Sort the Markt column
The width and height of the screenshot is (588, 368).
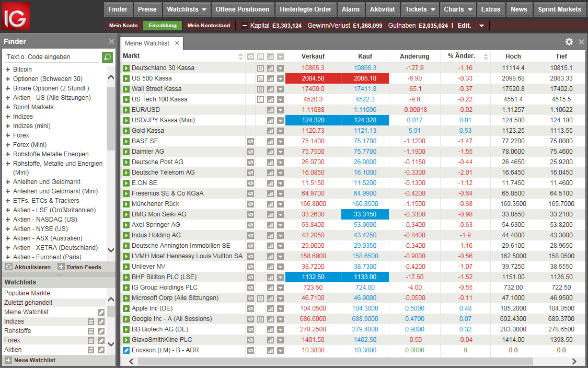(x=240, y=56)
